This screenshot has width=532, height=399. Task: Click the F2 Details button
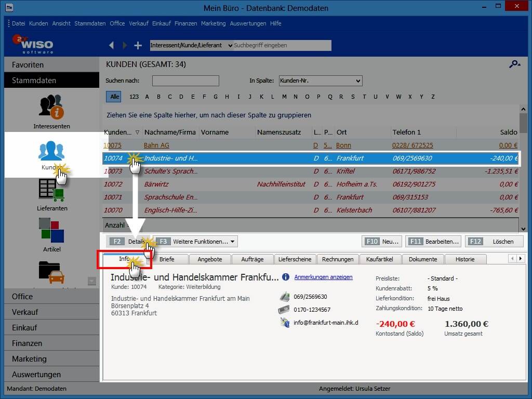pyautogui.click(x=128, y=242)
